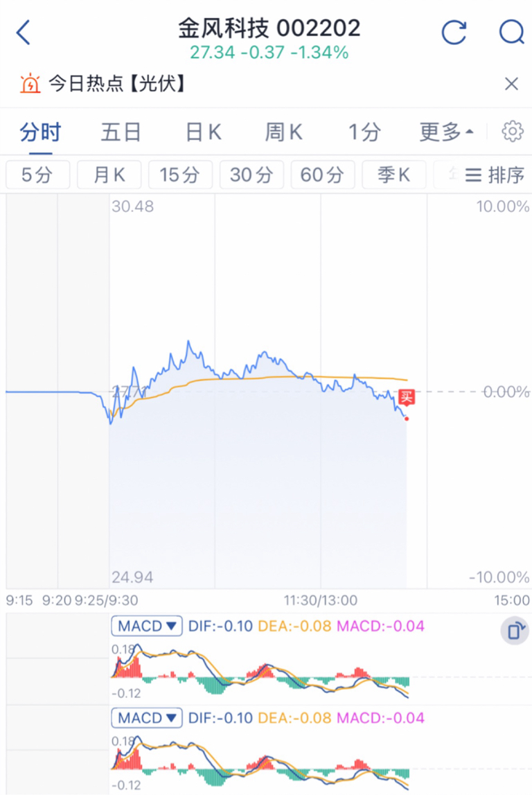Switch to the 五日 tab

[x=121, y=132]
